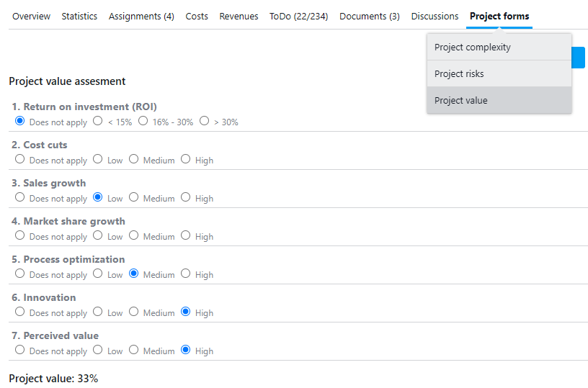Rate Perceived value as Medium

coord(134,350)
